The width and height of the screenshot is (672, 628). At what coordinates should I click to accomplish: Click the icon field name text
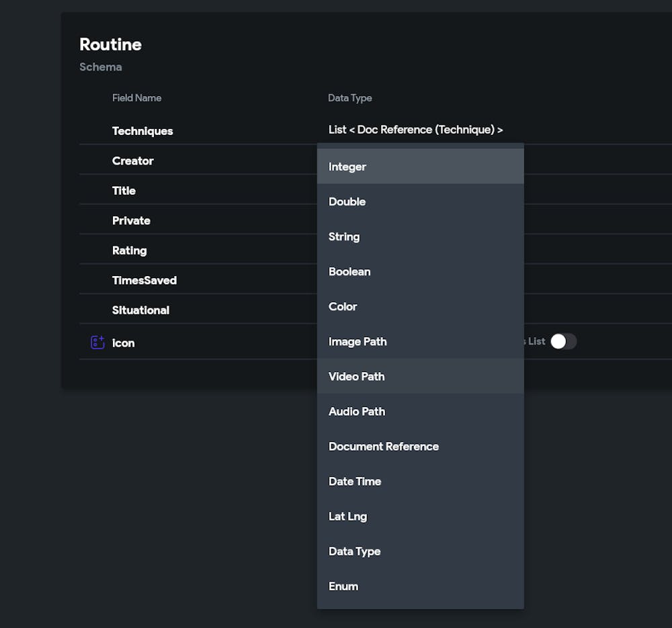(x=124, y=343)
